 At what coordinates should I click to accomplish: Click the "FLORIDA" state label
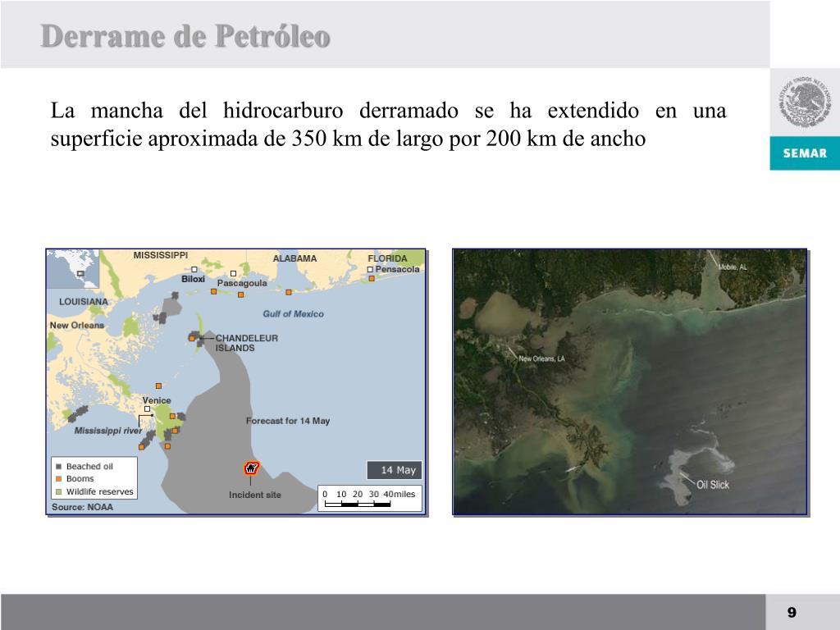tap(387, 258)
